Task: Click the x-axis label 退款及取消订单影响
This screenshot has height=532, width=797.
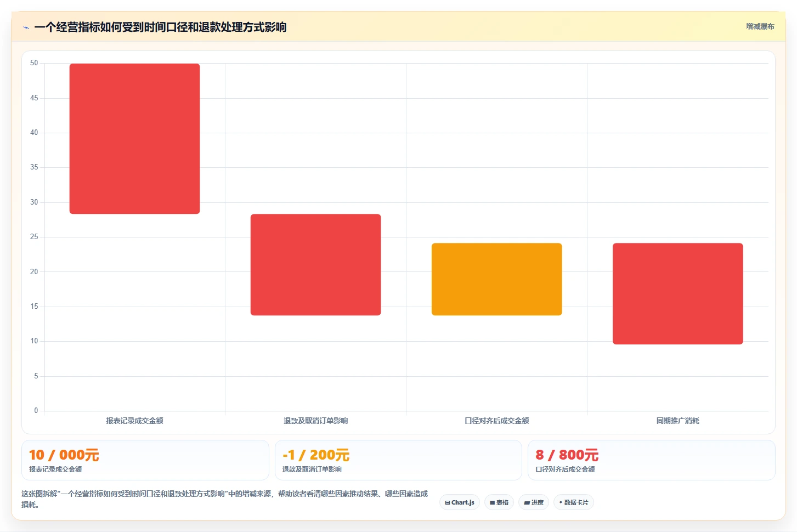Action: pyautogui.click(x=315, y=421)
